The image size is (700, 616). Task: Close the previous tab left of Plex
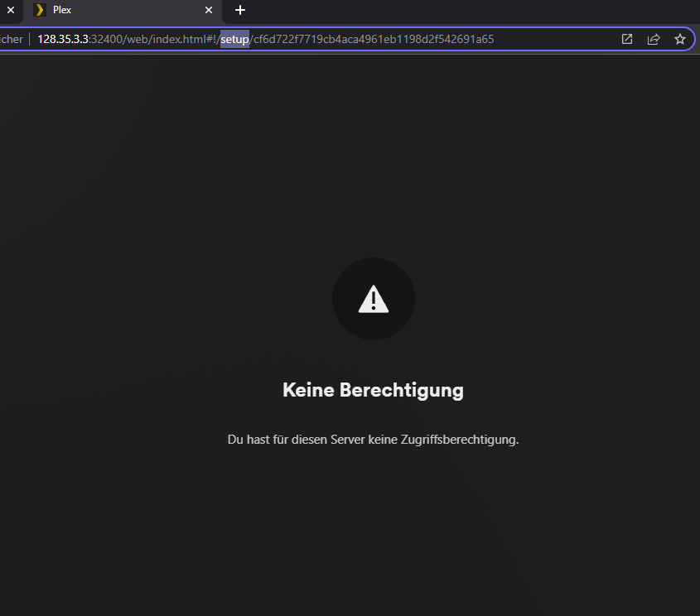pyautogui.click(x=11, y=10)
